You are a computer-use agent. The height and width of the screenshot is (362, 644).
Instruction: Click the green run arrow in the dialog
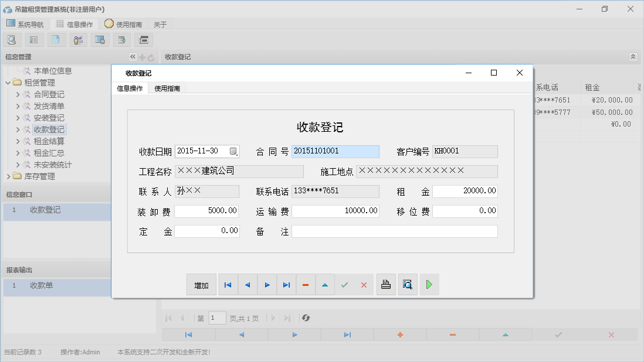coord(429,284)
